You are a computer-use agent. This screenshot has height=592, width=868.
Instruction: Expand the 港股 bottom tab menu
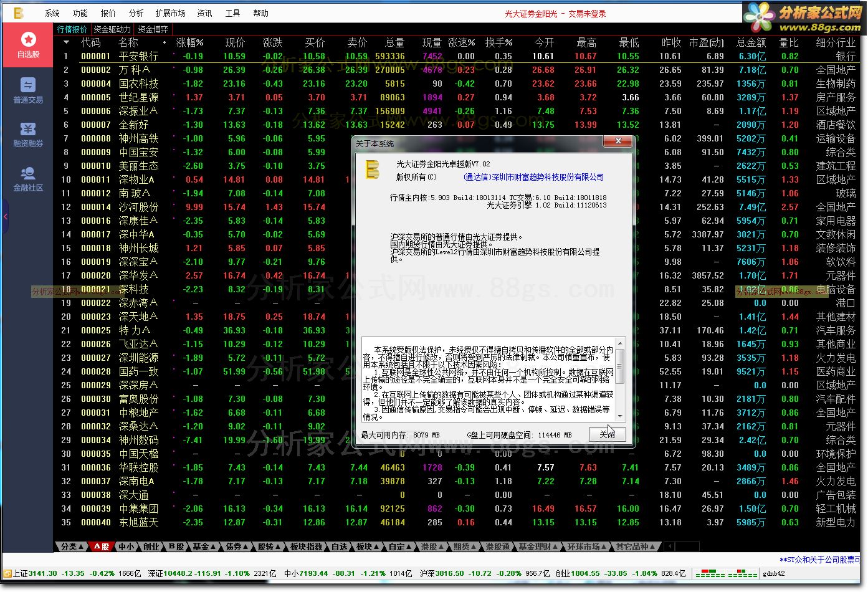[432, 547]
